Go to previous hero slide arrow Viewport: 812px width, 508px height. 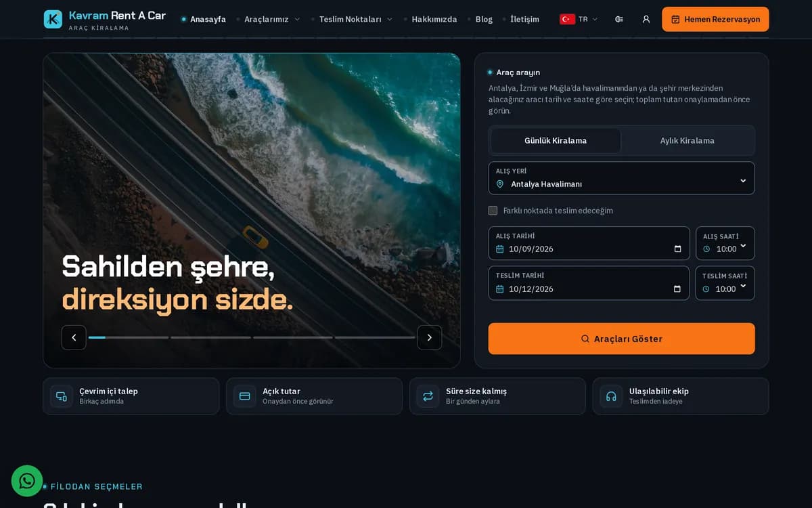pos(74,337)
